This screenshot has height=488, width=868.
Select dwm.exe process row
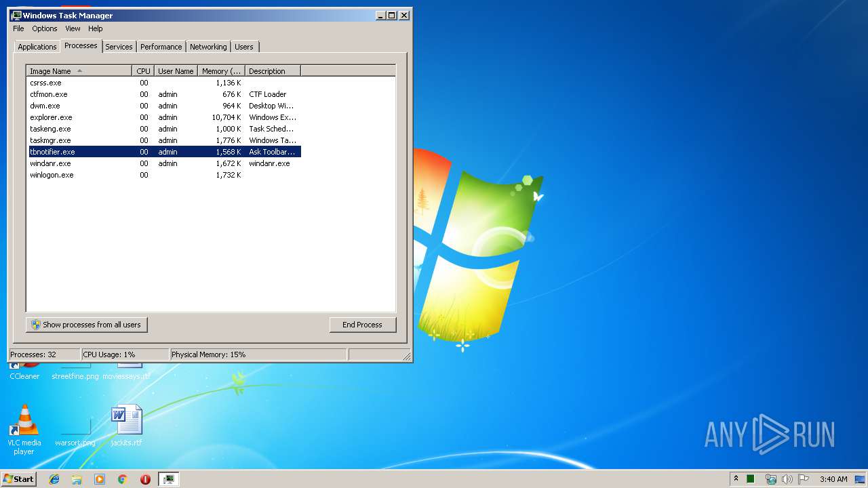point(164,106)
